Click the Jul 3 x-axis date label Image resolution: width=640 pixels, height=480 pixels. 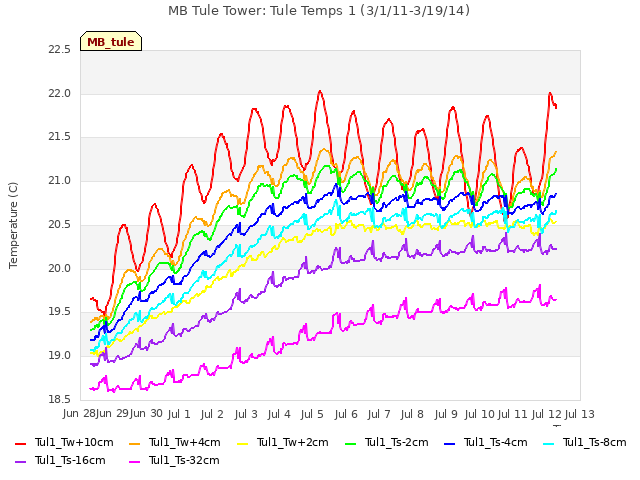click(x=246, y=414)
